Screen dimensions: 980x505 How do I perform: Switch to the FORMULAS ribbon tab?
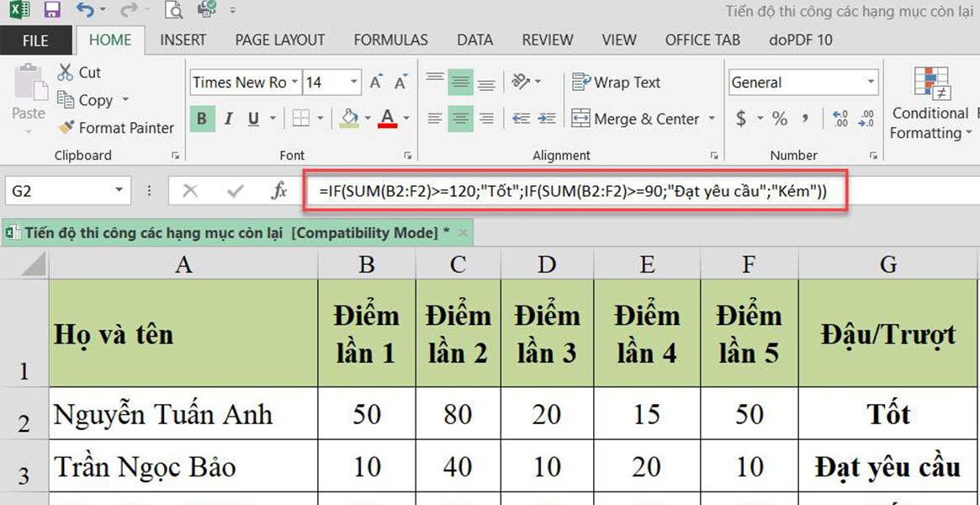tap(390, 40)
